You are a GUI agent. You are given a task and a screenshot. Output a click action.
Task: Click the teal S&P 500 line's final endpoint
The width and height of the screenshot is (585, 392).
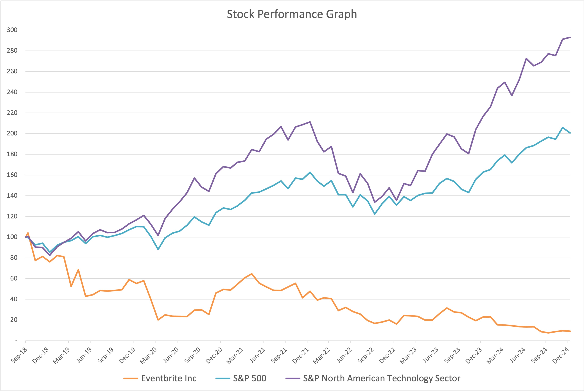(x=570, y=133)
